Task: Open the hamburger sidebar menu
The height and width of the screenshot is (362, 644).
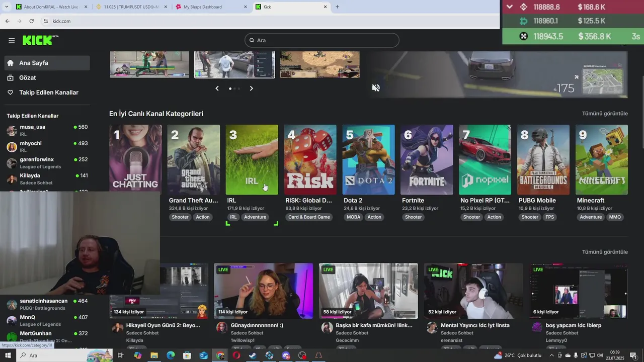Action: (12, 40)
